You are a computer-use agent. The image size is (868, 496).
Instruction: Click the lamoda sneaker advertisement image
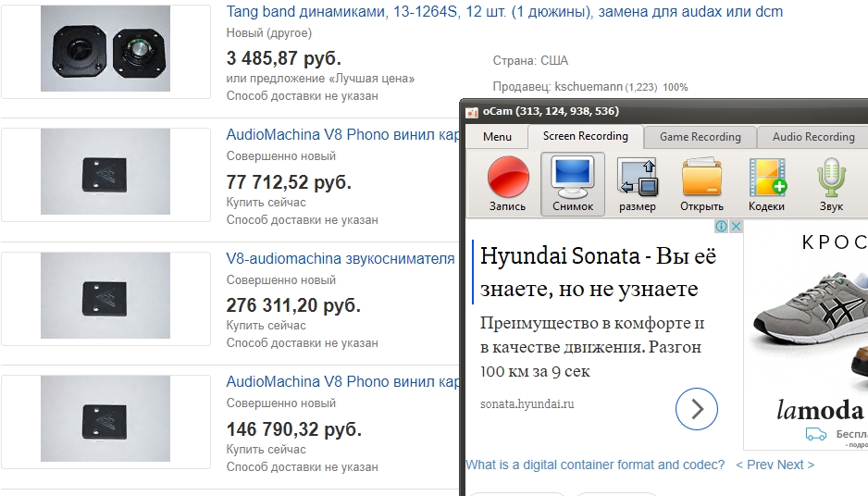coord(805,333)
